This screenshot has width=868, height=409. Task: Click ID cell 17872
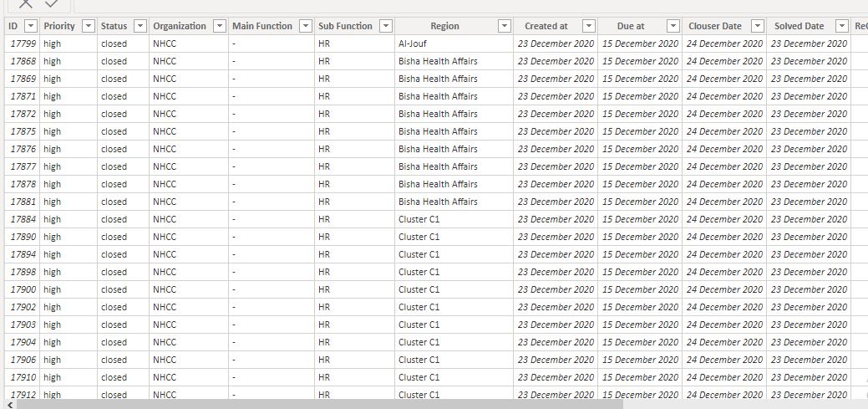click(x=23, y=114)
